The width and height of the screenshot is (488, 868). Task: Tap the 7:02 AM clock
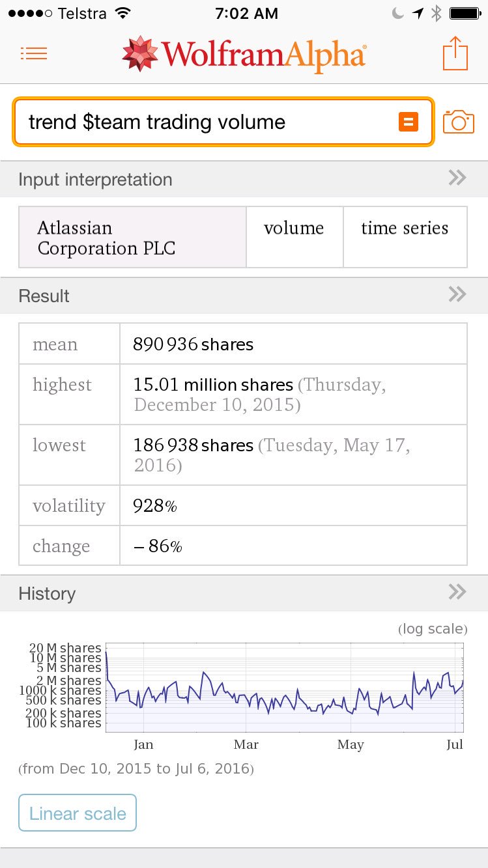[x=246, y=13]
